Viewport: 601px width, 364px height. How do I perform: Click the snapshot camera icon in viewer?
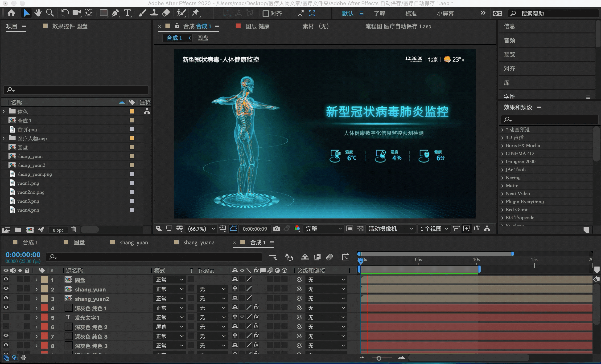tap(276, 229)
